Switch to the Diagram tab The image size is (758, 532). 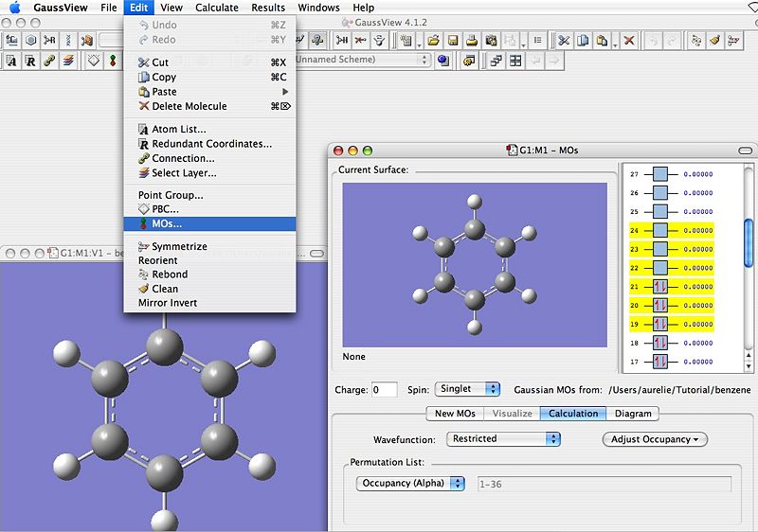632,414
